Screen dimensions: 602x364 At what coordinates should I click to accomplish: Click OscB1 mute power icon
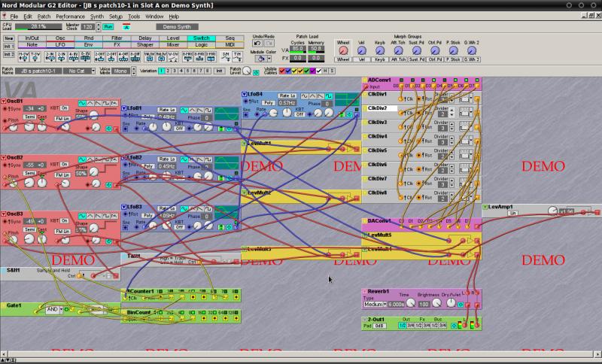[x=108, y=129]
